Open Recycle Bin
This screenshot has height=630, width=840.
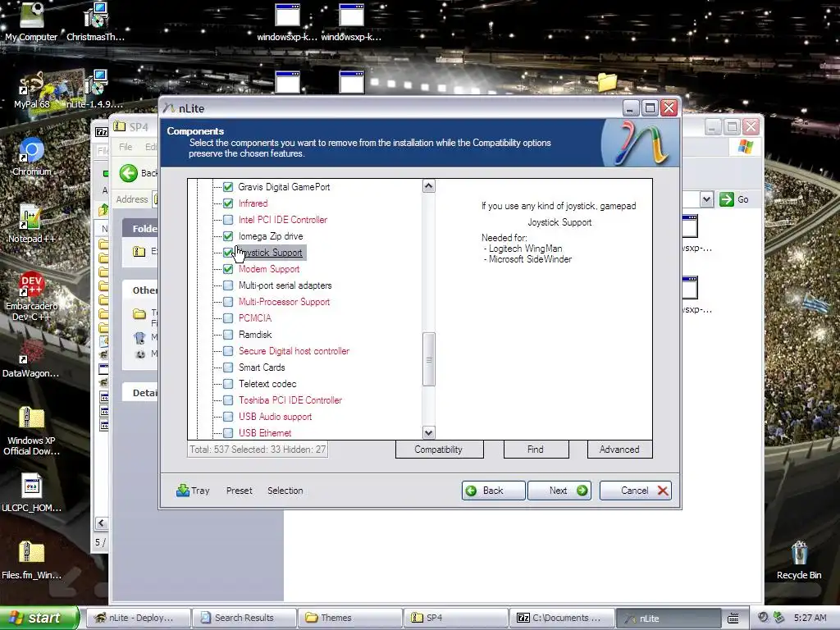(799, 560)
